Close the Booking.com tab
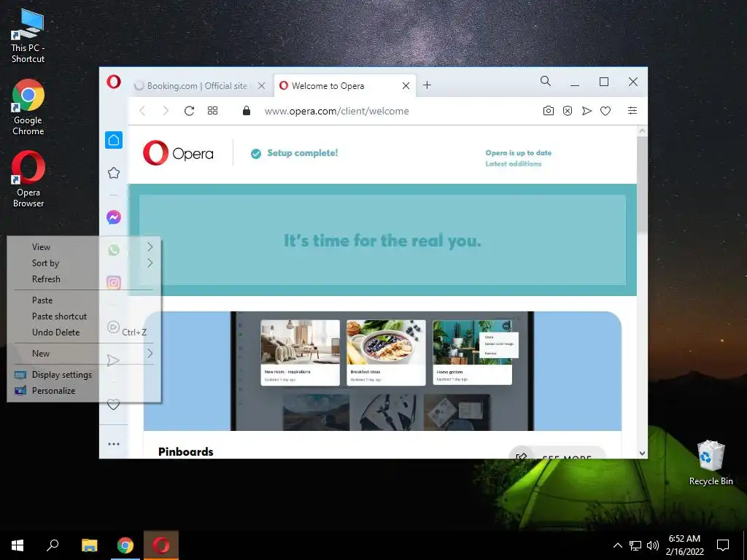The height and width of the screenshot is (560, 747). click(x=262, y=86)
